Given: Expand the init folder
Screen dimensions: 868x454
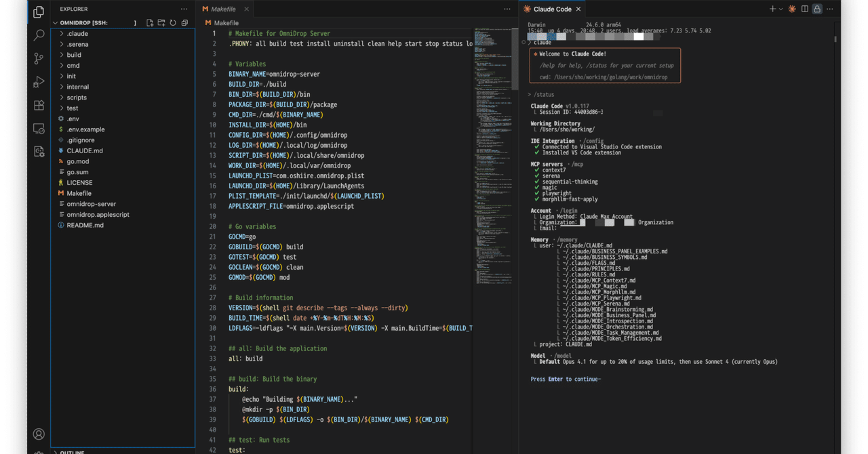Looking at the screenshot, I should click(123, 76).
